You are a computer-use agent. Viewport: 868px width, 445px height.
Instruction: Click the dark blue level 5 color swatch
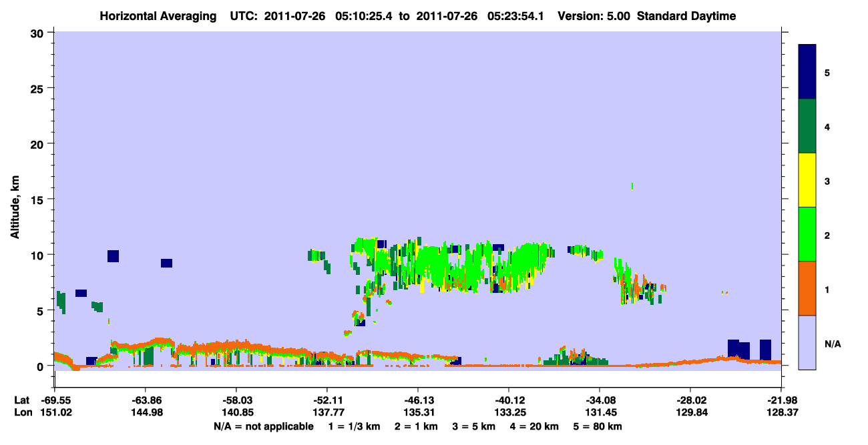pyautogui.click(x=807, y=72)
